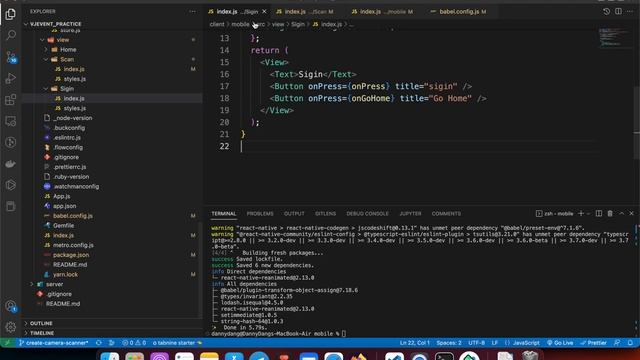Open the Explorer view in activity bar
The width and height of the screenshot is (640, 360).
(x=11, y=14)
